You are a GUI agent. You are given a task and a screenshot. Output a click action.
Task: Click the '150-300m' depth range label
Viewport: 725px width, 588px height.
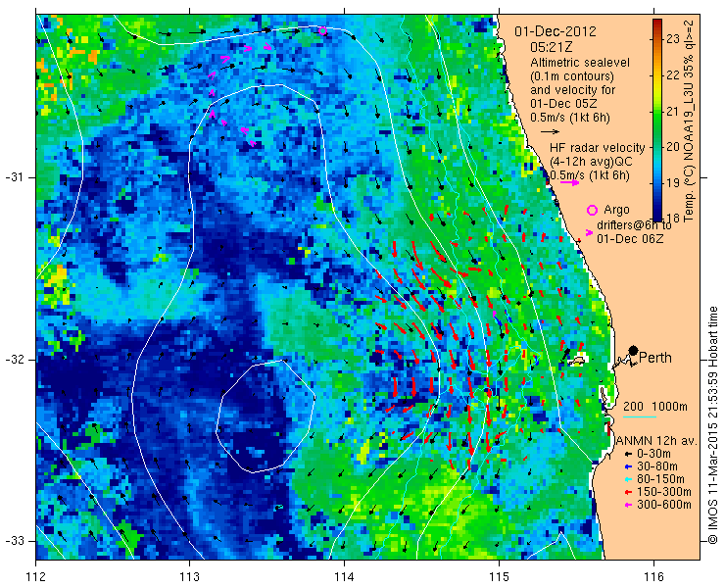pyautogui.click(x=664, y=492)
